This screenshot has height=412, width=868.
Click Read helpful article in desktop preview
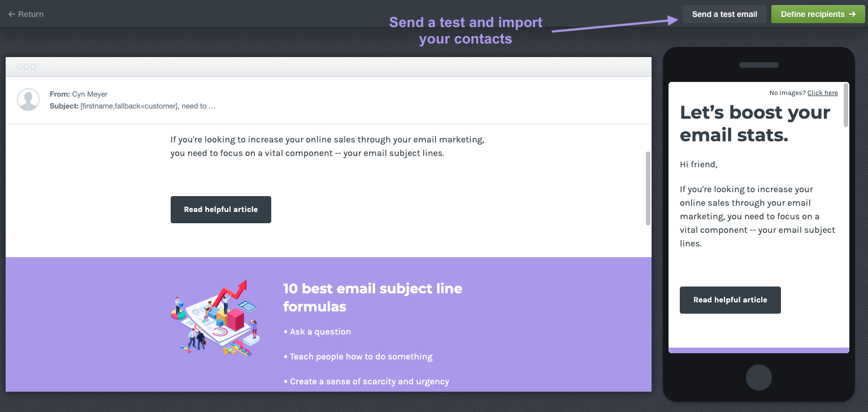(x=220, y=210)
